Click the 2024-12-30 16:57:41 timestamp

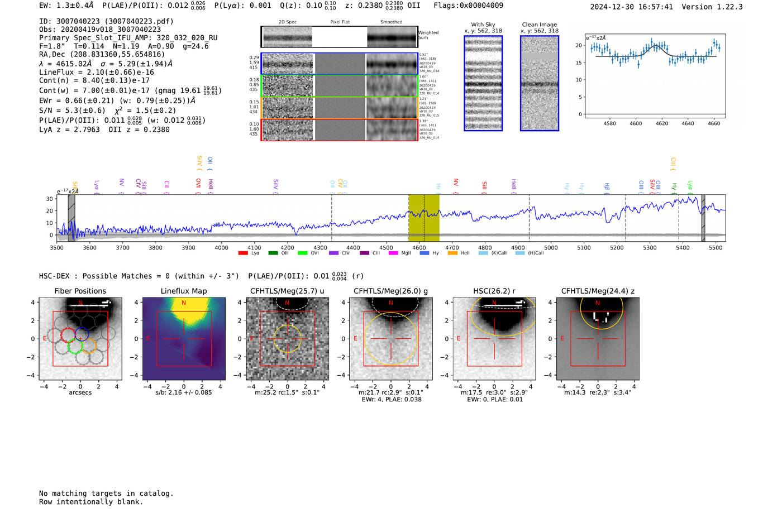(x=632, y=7)
